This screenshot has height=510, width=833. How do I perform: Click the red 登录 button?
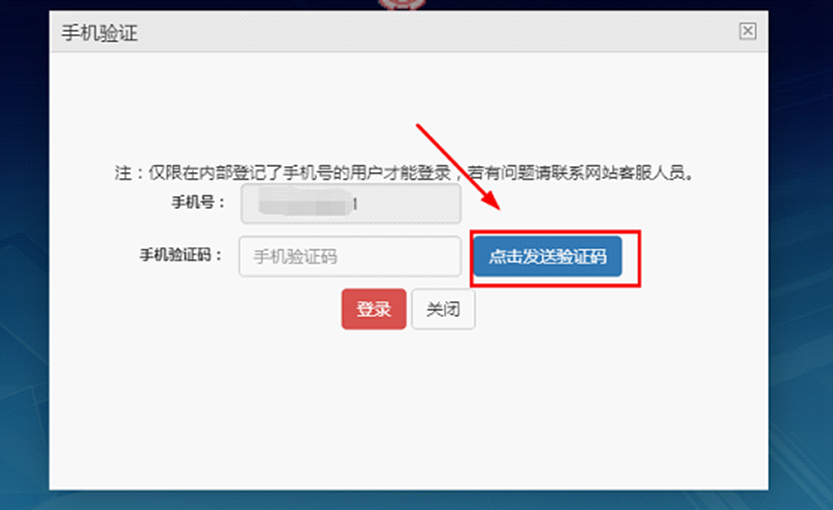pos(374,309)
